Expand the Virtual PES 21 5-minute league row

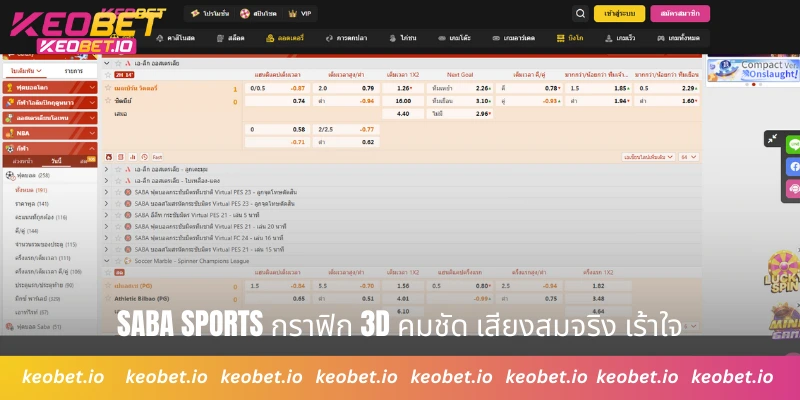point(106,215)
